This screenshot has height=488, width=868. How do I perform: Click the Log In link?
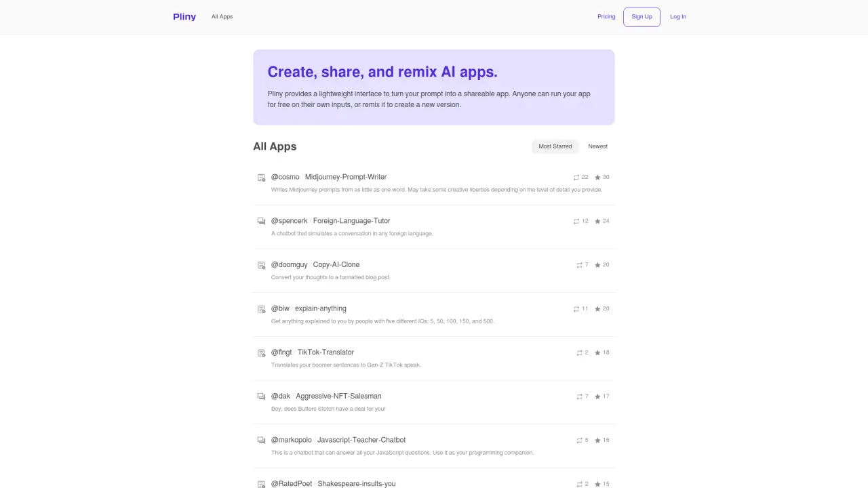pos(678,17)
